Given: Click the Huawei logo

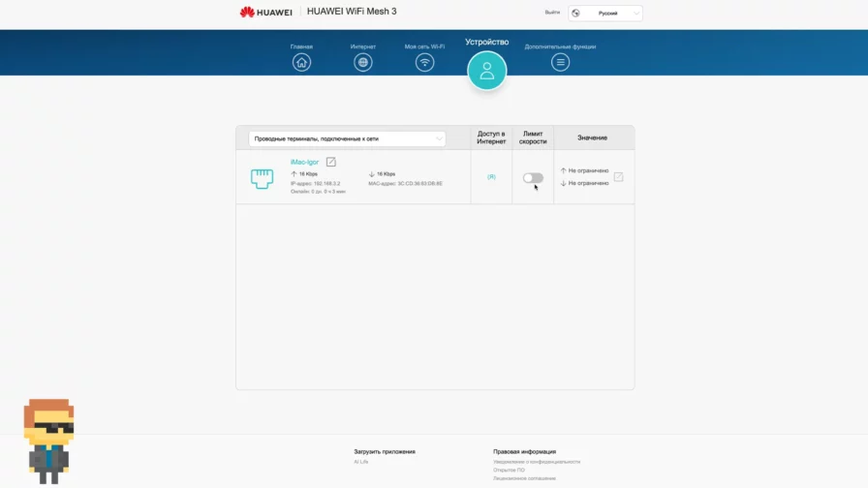Looking at the screenshot, I should coord(266,13).
